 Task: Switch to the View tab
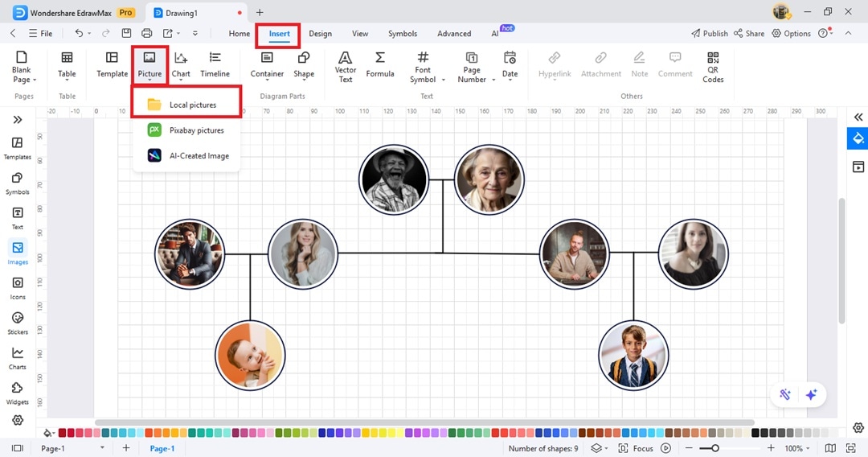click(360, 33)
